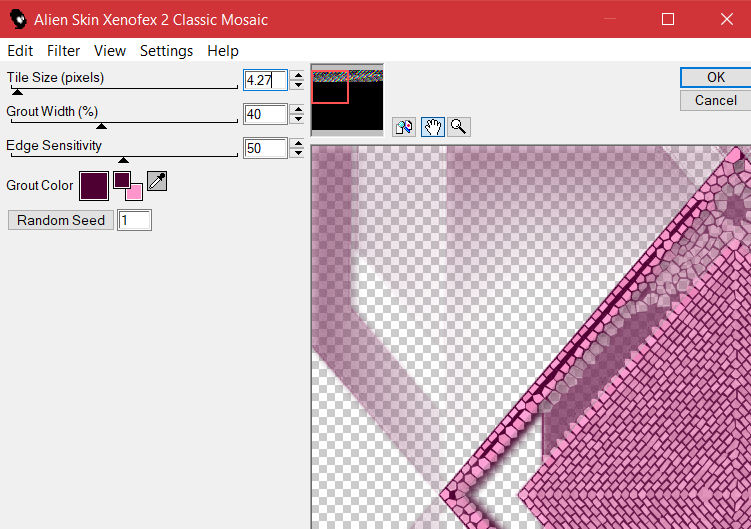This screenshot has height=529, width=751.
Task: Increase Edge Sensitivity with up arrow
Action: click(x=297, y=143)
